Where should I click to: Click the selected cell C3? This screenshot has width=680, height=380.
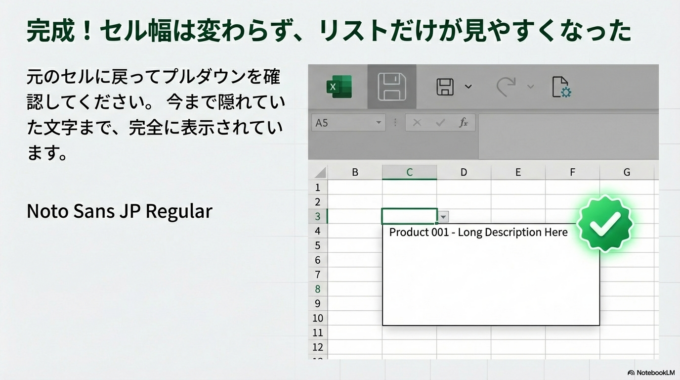(x=409, y=216)
